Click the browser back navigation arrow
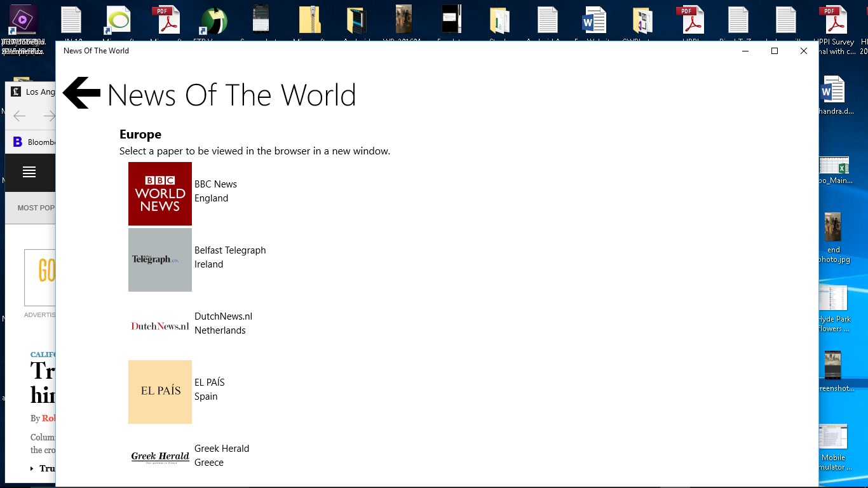The image size is (868, 488). 19,116
